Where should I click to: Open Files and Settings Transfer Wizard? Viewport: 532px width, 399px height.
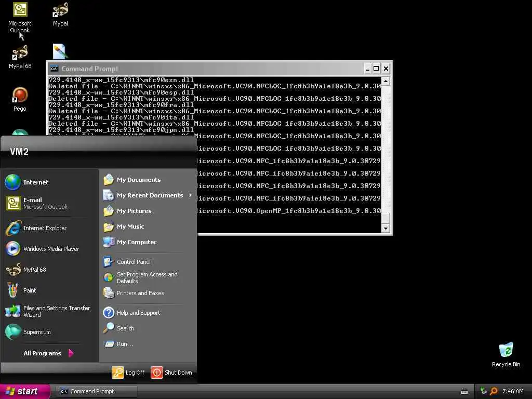(x=49, y=312)
